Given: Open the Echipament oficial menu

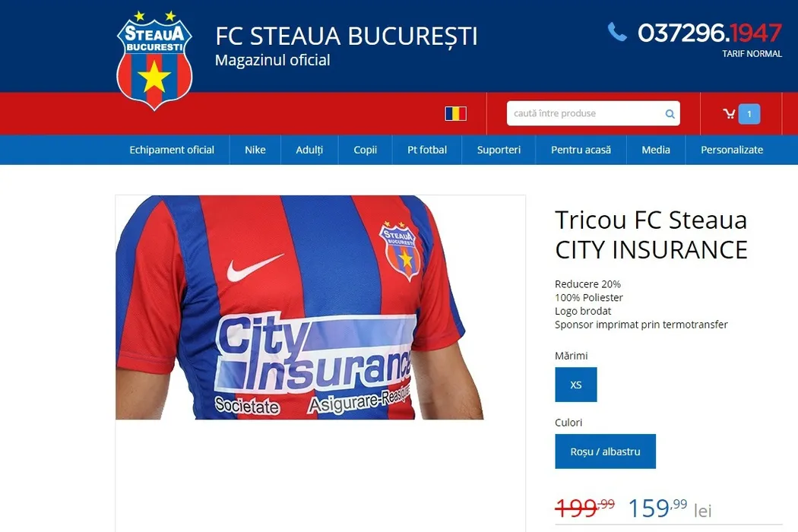Looking at the screenshot, I should (x=172, y=150).
